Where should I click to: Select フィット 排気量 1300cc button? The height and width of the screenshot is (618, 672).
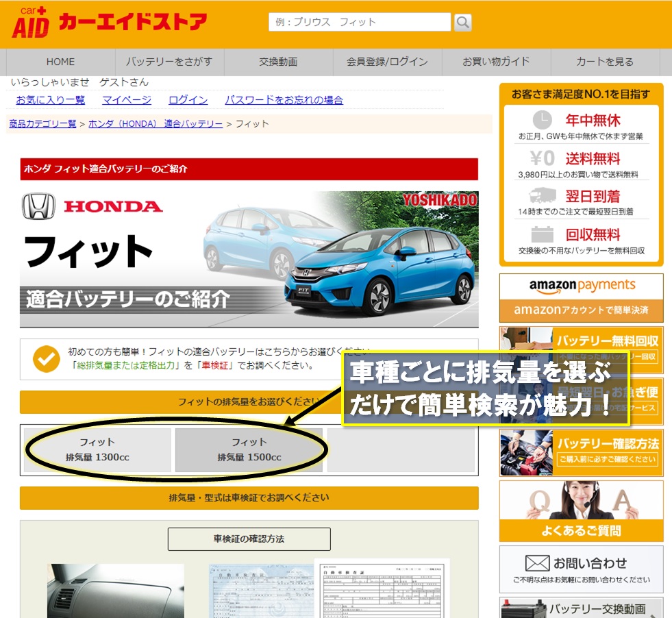pyautogui.click(x=97, y=450)
